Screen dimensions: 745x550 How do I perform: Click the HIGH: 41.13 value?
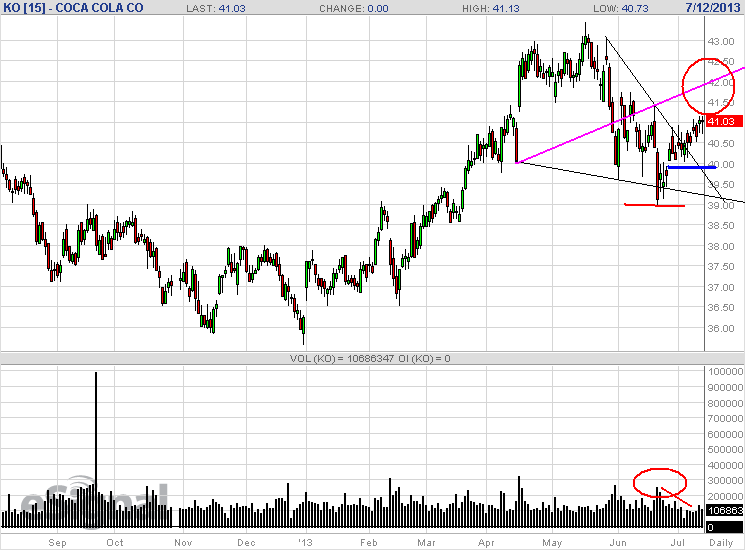[x=491, y=9]
